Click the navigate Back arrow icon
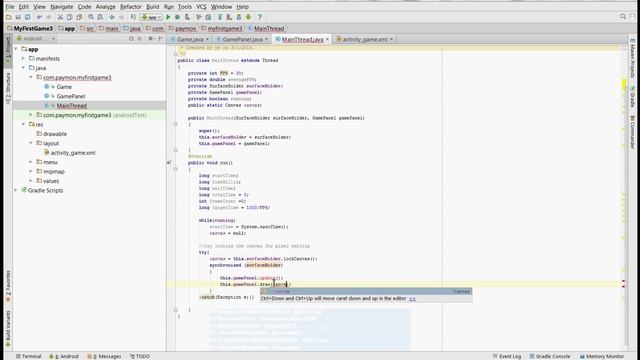Screen dimensions: 640x360 pos(112,17)
